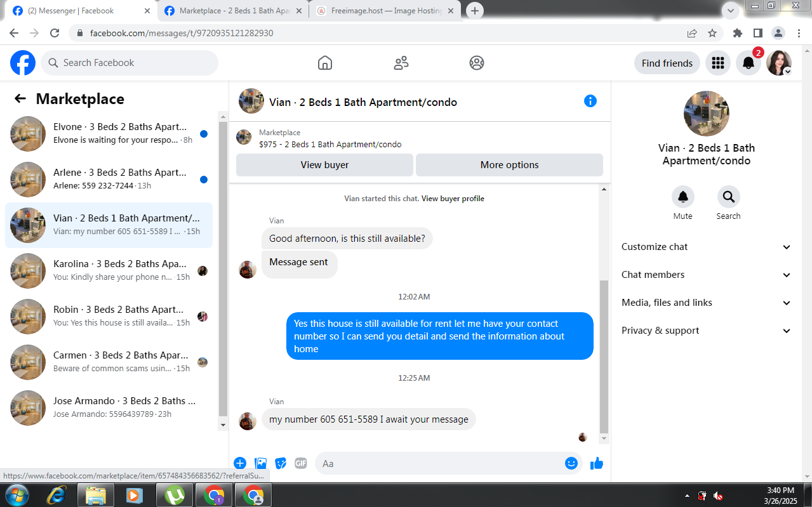Open more actions plus icon in composer
The image size is (812, 507).
pos(240,463)
